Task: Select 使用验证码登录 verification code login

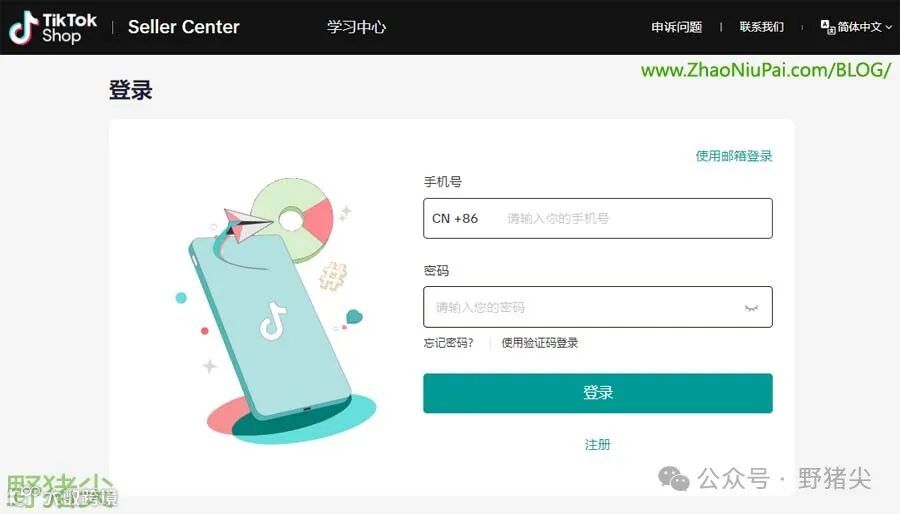Action: click(540, 343)
